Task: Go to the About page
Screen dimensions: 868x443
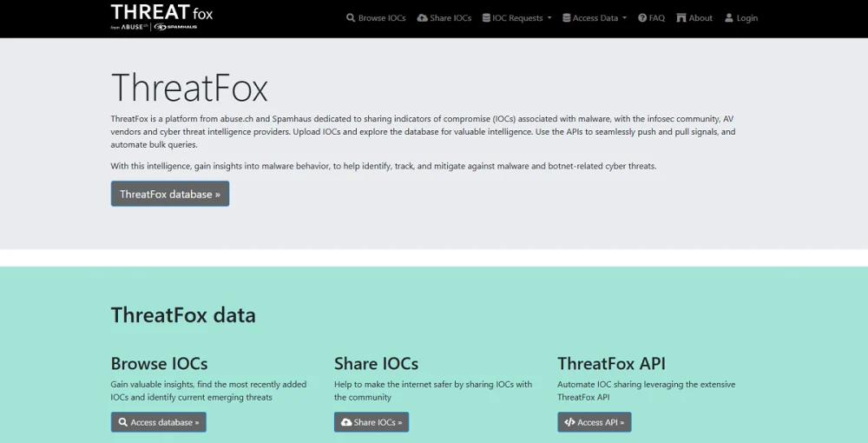Action: [x=694, y=17]
